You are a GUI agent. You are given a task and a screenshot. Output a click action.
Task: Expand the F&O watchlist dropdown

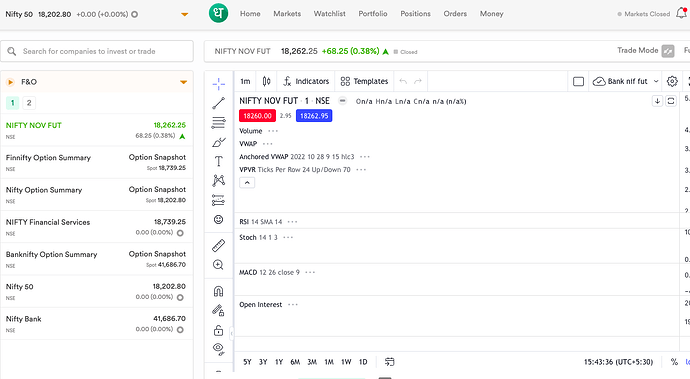coord(184,82)
